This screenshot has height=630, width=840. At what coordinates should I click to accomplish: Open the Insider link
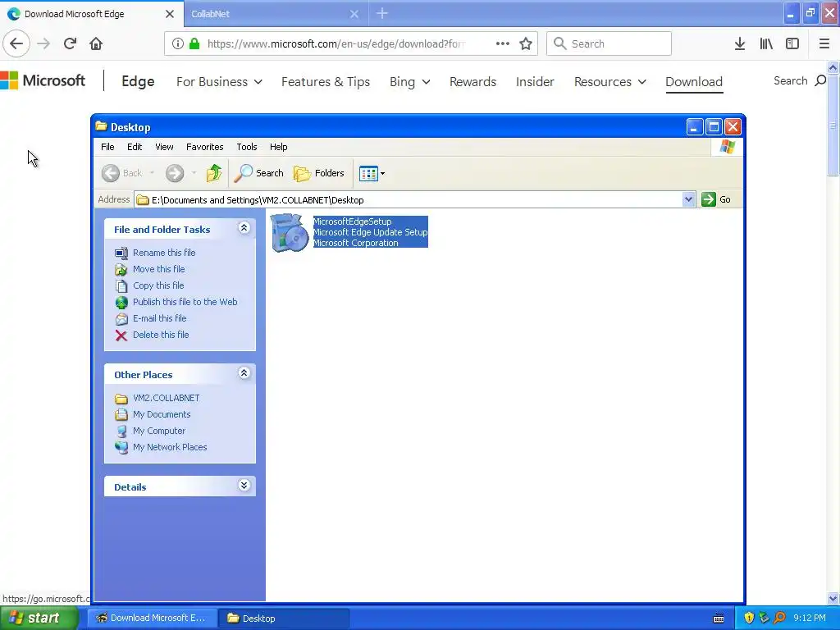[x=535, y=82]
